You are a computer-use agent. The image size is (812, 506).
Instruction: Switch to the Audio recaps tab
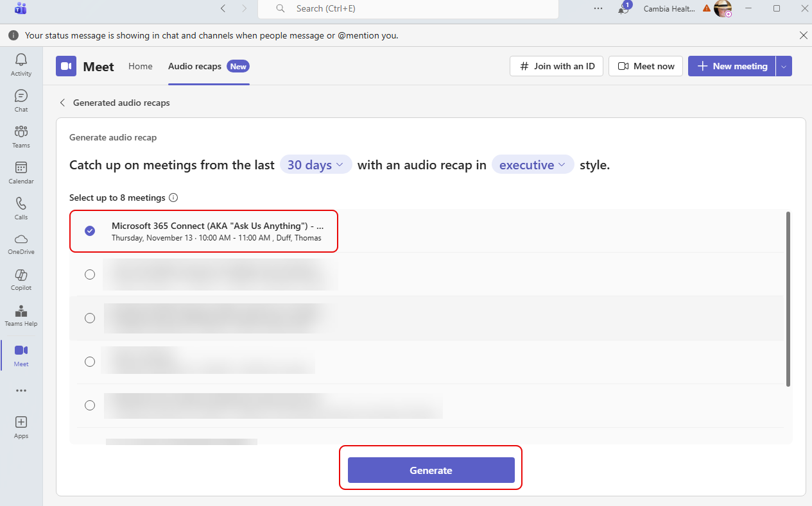[194, 65]
